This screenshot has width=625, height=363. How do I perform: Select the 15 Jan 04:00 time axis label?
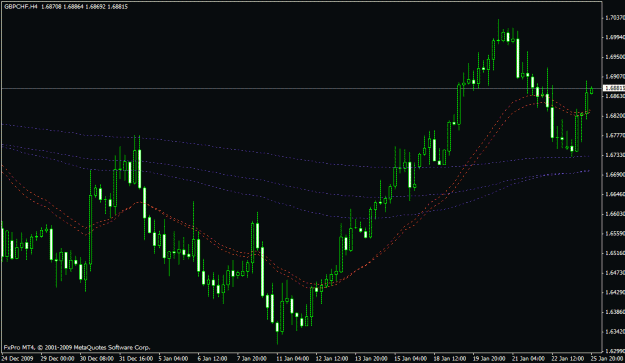[x=411, y=359]
